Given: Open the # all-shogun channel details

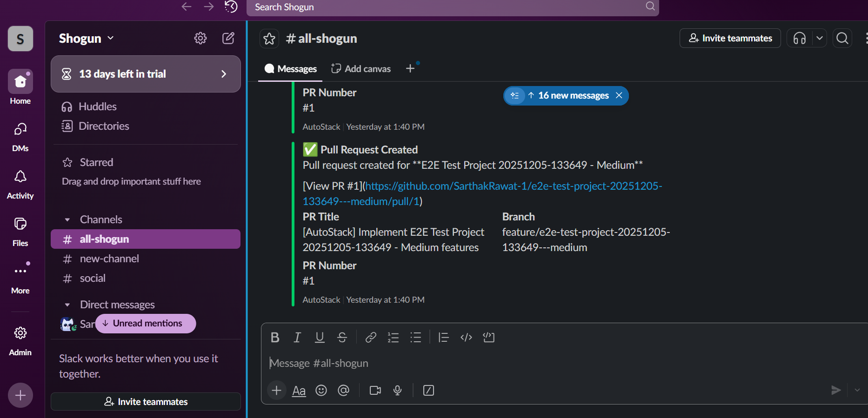Looking at the screenshot, I should (x=321, y=39).
